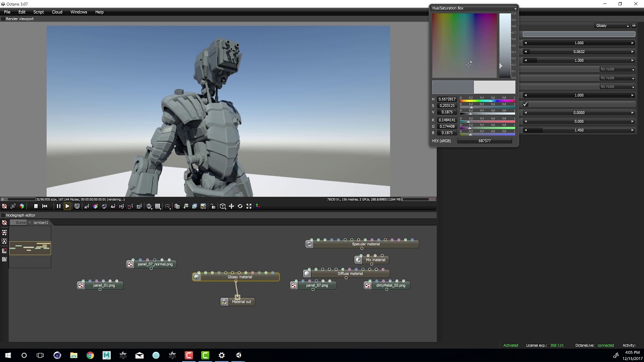Select the circular-arrows rotate gizmo icon
The height and width of the screenshot is (362, 644).
(x=240, y=206)
